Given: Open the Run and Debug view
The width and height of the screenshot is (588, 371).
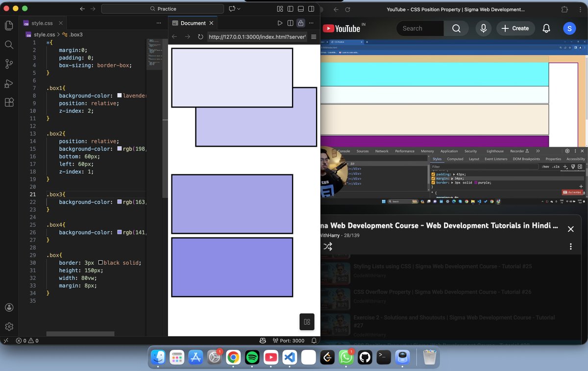Looking at the screenshot, I should [9, 83].
